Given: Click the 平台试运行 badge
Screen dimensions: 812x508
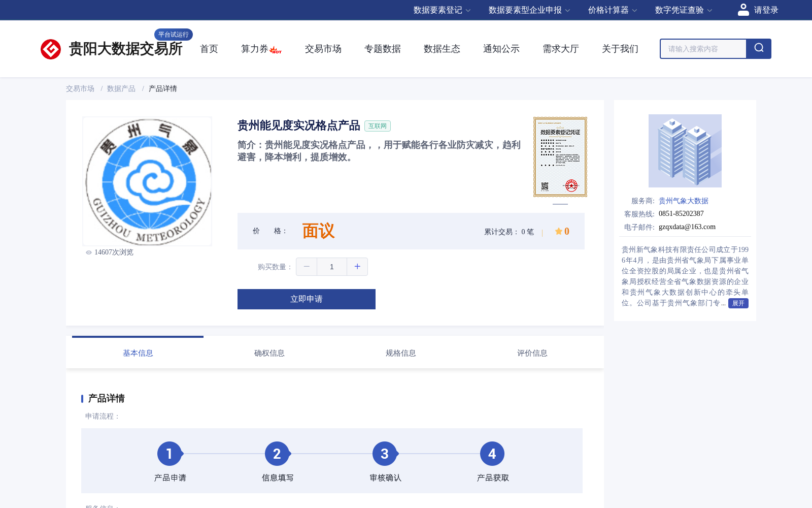Looking at the screenshot, I should pyautogui.click(x=174, y=35).
